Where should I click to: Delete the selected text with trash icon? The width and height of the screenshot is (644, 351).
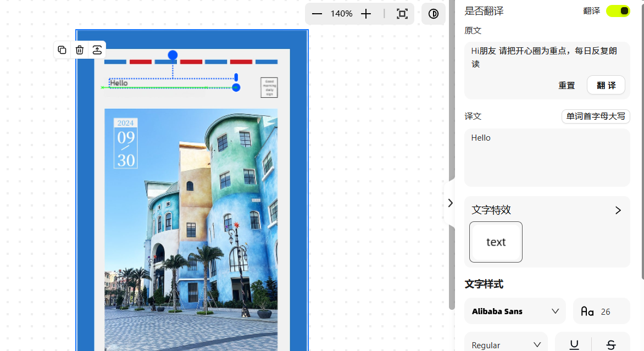(x=80, y=50)
